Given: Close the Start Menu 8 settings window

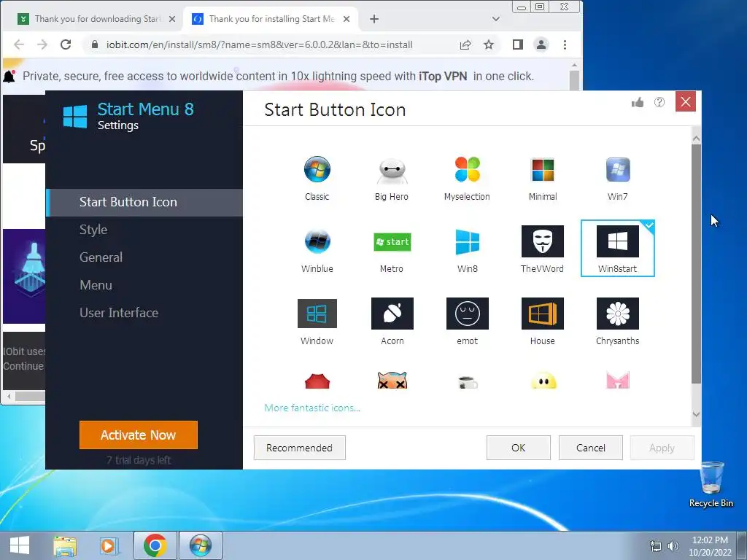Looking at the screenshot, I should click(x=686, y=102).
